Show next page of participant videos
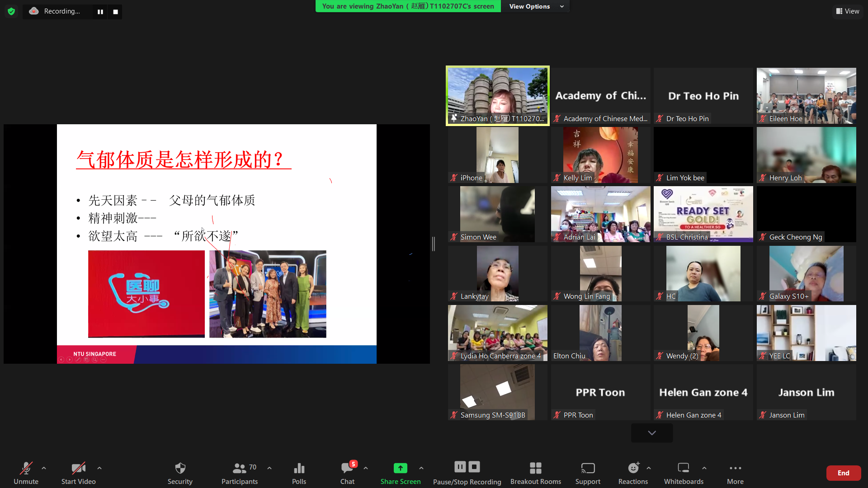This screenshot has width=868, height=488. pyautogui.click(x=651, y=433)
